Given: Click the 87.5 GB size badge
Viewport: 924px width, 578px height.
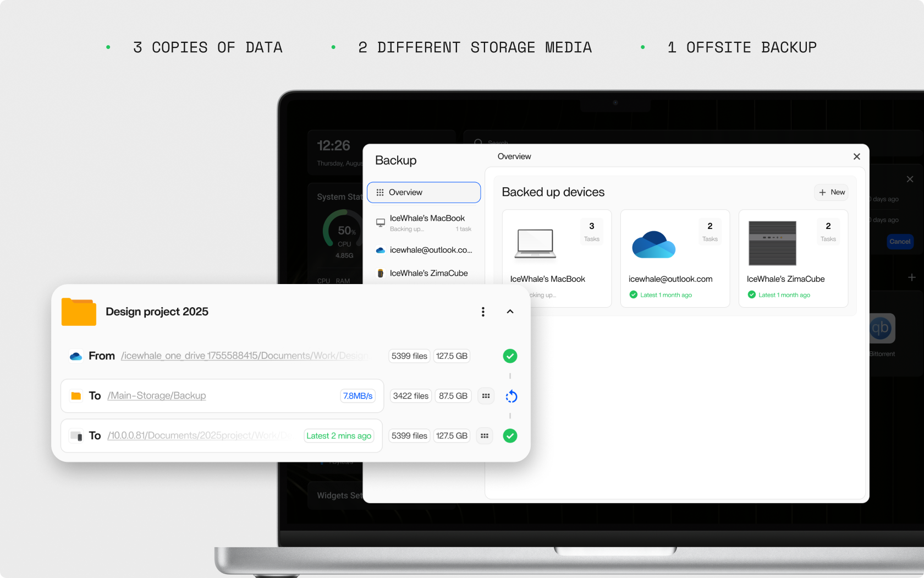Looking at the screenshot, I should click(453, 396).
